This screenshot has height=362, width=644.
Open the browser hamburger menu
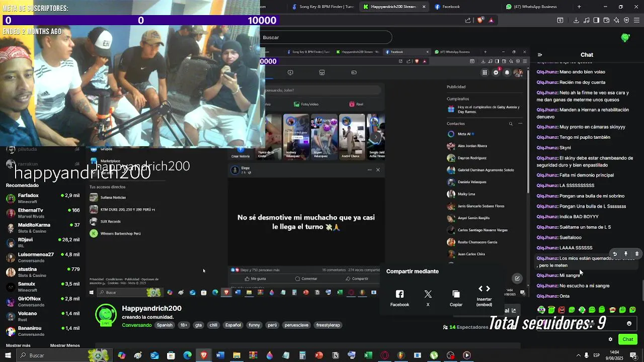pos(636,20)
